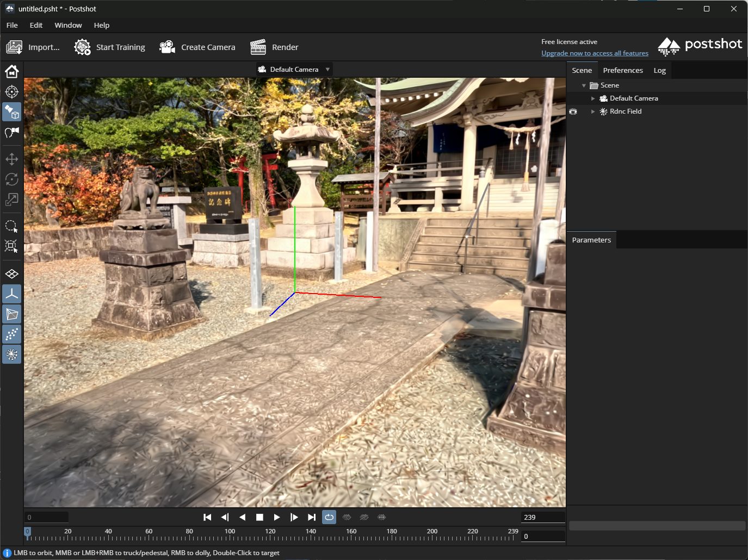
Task: Select the orbit camera navigation tool
Action: (11, 112)
